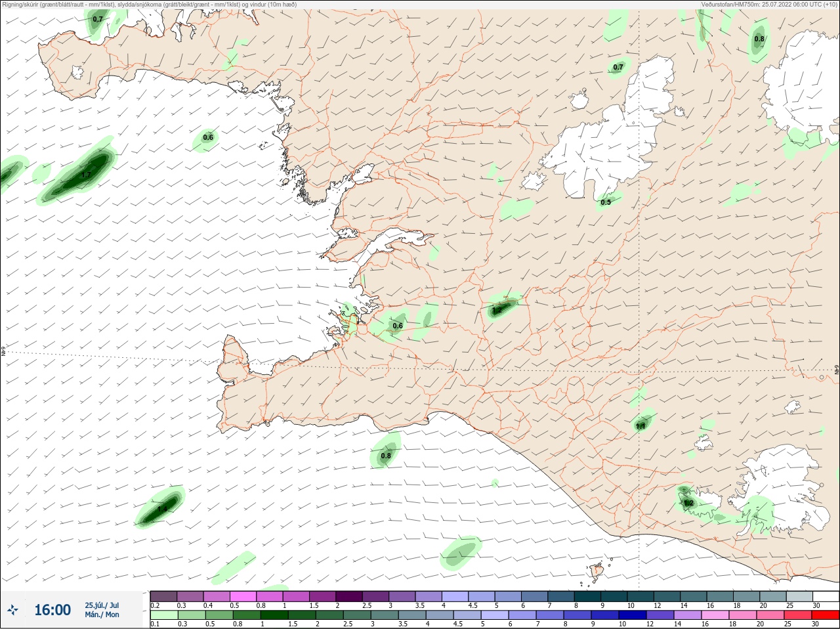Select the lightest green rain swatch labeled 0.1

click(163, 615)
